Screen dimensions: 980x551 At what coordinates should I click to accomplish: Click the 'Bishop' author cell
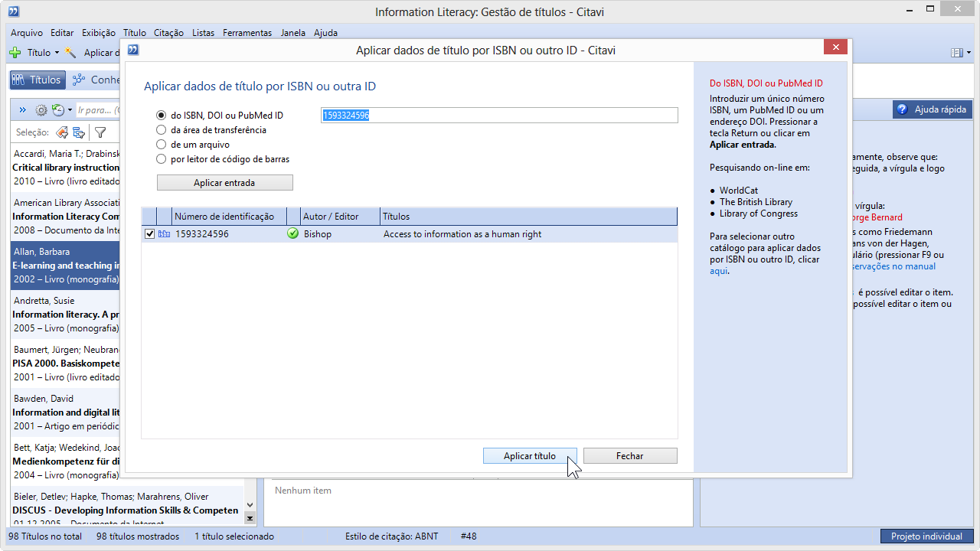318,234
